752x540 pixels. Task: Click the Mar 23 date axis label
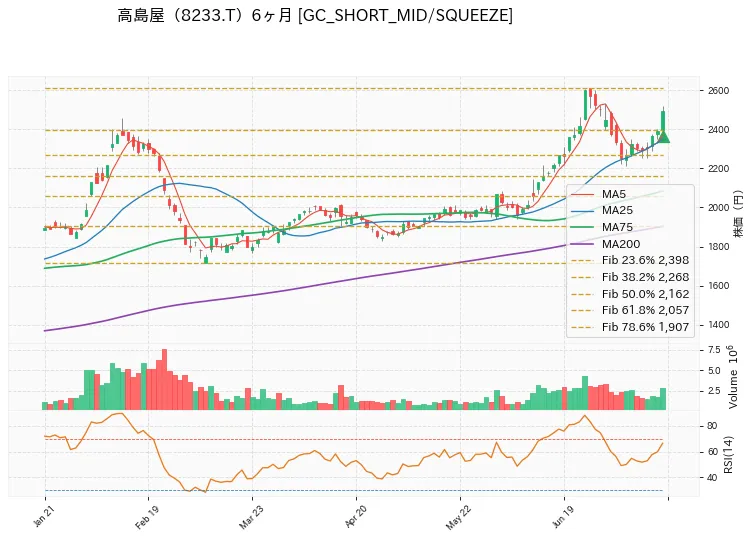click(250, 518)
